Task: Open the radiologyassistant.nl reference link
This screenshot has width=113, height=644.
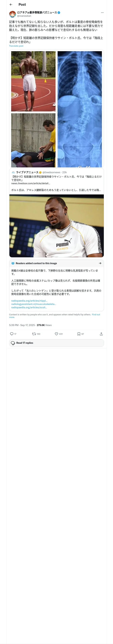Action: coord(34,304)
